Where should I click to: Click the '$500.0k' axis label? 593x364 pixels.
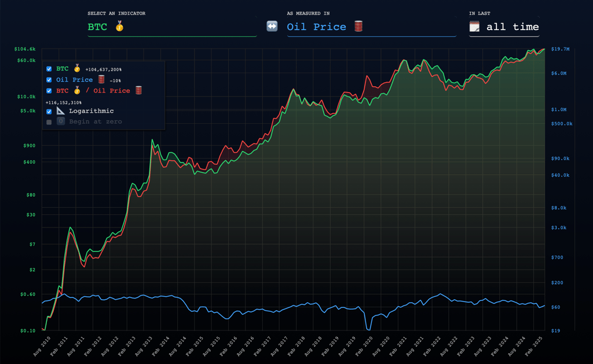coord(562,124)
